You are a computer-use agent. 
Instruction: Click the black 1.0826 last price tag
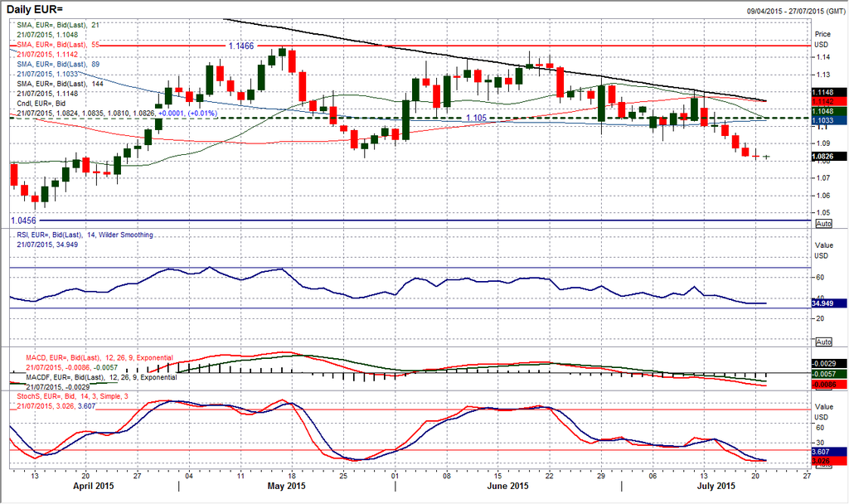(x=829, y=157)
